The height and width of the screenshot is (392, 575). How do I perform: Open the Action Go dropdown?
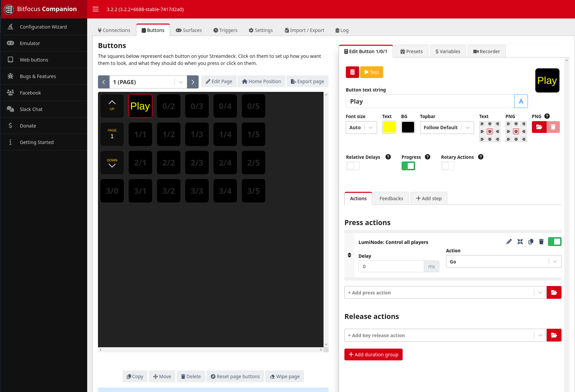point(503,262)
